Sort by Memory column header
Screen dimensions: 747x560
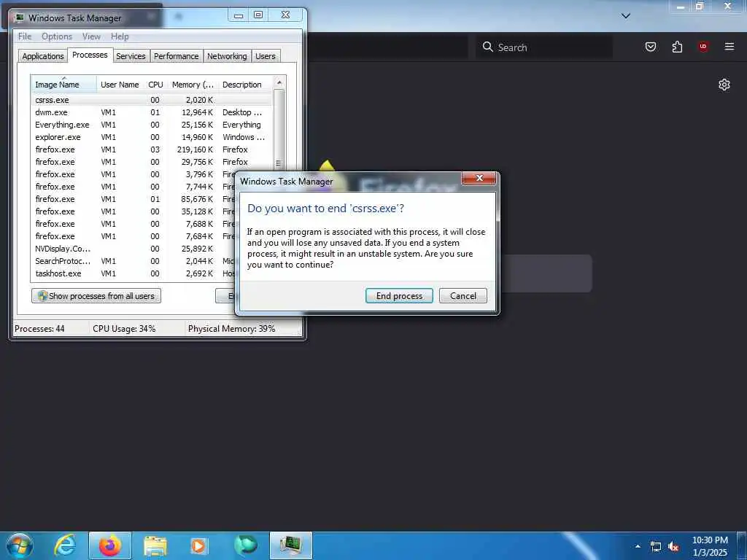[x=193, y=85]
